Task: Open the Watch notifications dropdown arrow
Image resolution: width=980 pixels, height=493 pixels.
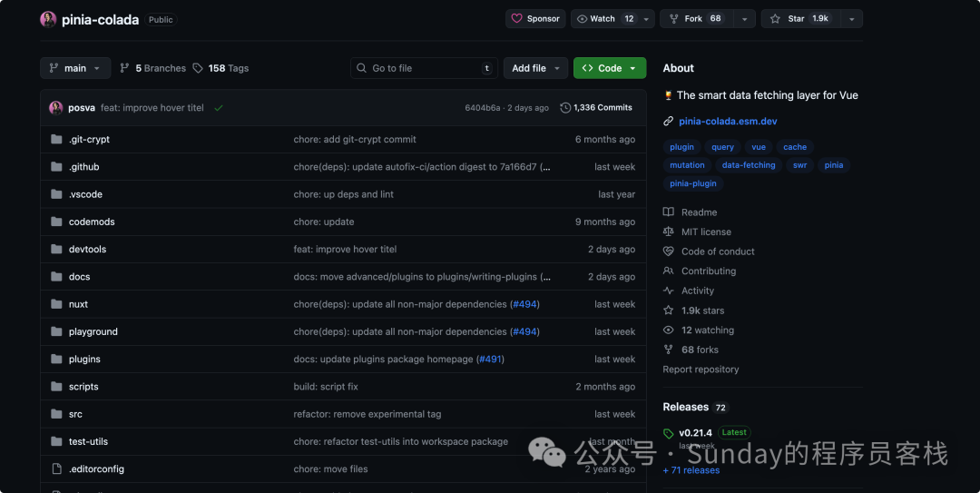Action: (646, 19)
